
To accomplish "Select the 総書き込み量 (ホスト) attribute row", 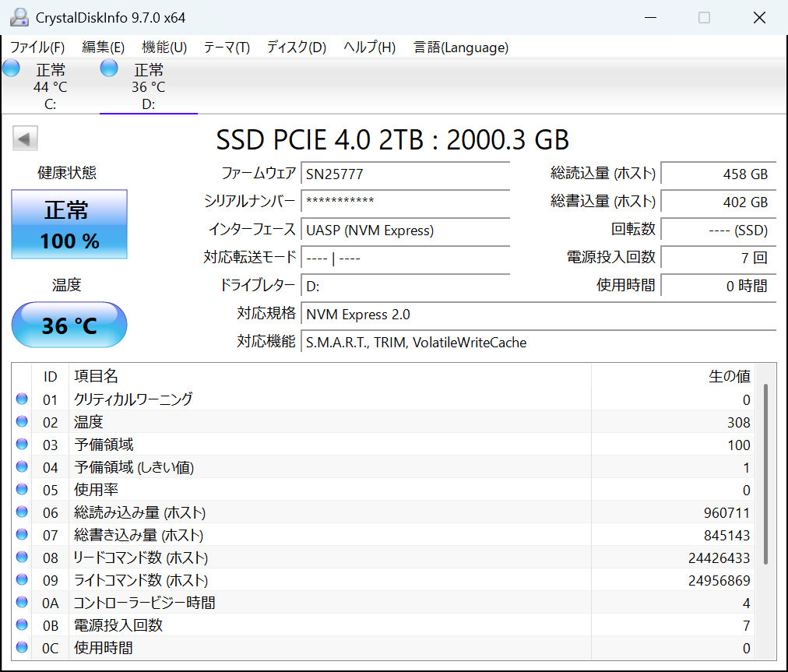I will click(x=311, y=535).
